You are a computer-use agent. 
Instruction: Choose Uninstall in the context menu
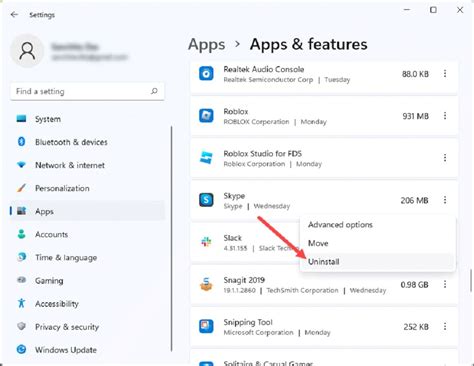(377, 262)
